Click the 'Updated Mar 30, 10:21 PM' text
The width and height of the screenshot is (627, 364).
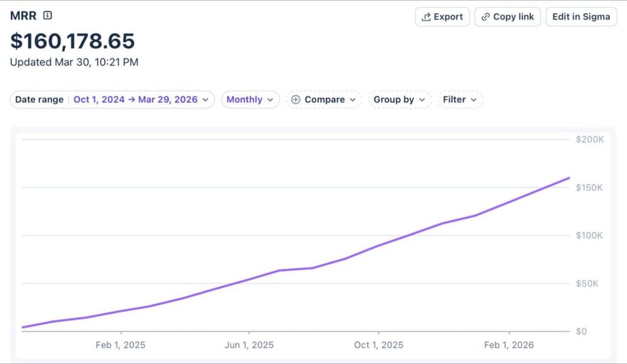[x=74, y=62]
